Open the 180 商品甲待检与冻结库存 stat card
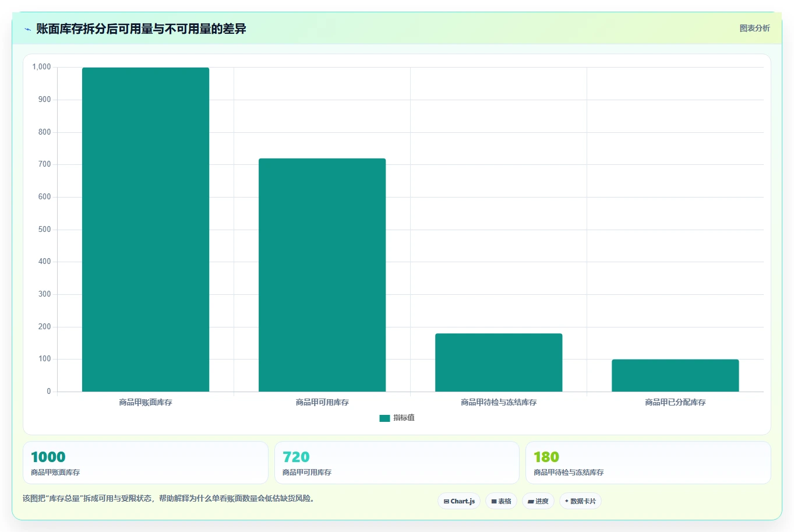Image resolution: width=794 pixels, height=532 pixels. pos(648,463)
